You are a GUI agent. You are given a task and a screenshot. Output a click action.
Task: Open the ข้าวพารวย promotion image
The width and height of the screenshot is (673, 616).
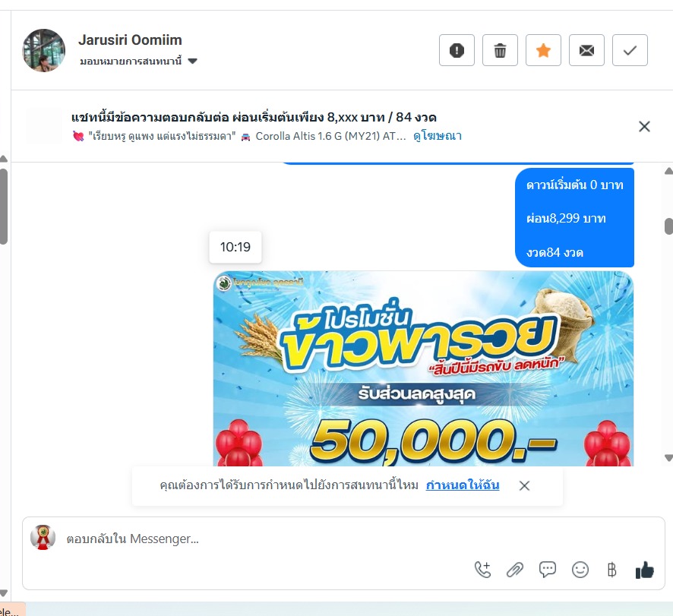coord(423,368)
